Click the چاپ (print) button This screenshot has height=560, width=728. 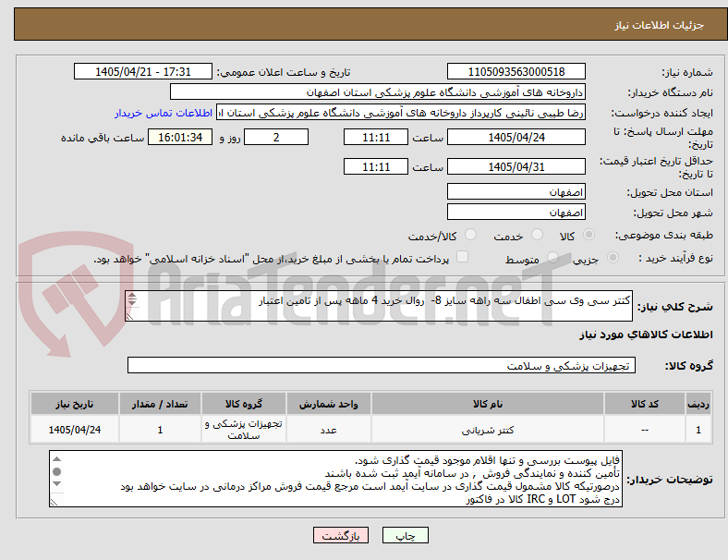[x=405, y=535]
